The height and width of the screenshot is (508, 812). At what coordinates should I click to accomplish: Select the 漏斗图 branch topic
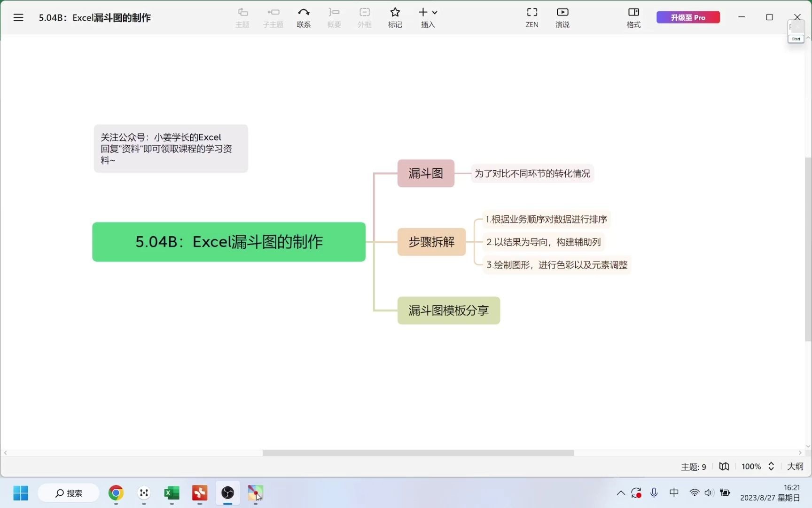(x=426, y=174)
